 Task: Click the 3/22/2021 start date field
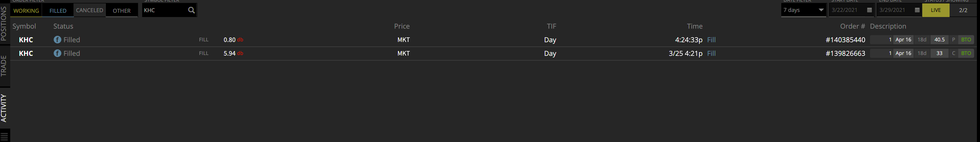tap(851, 10)
